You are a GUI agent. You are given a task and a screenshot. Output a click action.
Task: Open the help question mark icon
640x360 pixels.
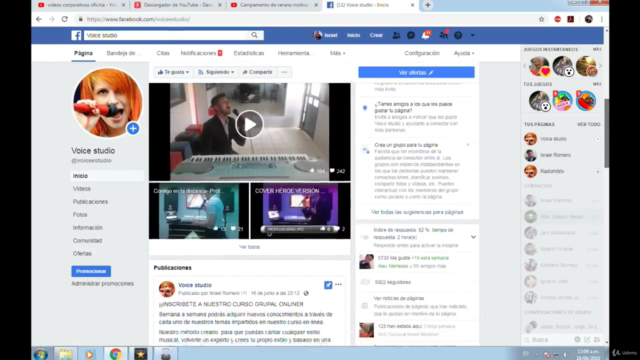pos(458,36)
